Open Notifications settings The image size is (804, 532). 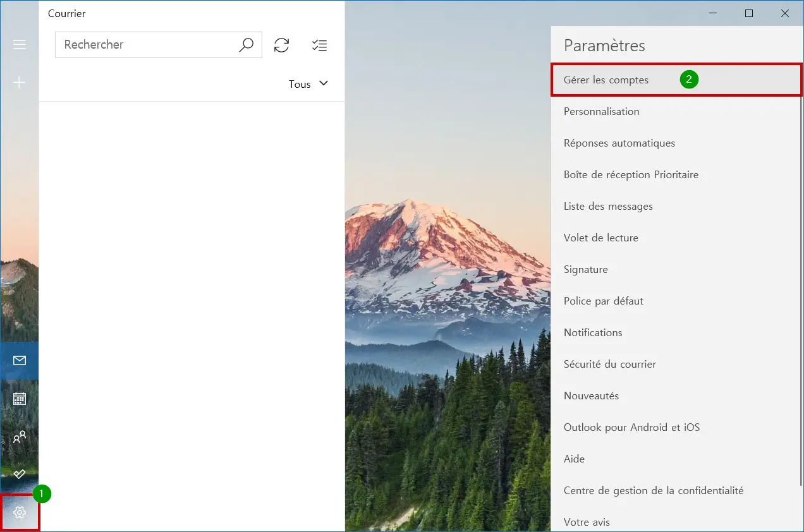click(x=593, y=333)
